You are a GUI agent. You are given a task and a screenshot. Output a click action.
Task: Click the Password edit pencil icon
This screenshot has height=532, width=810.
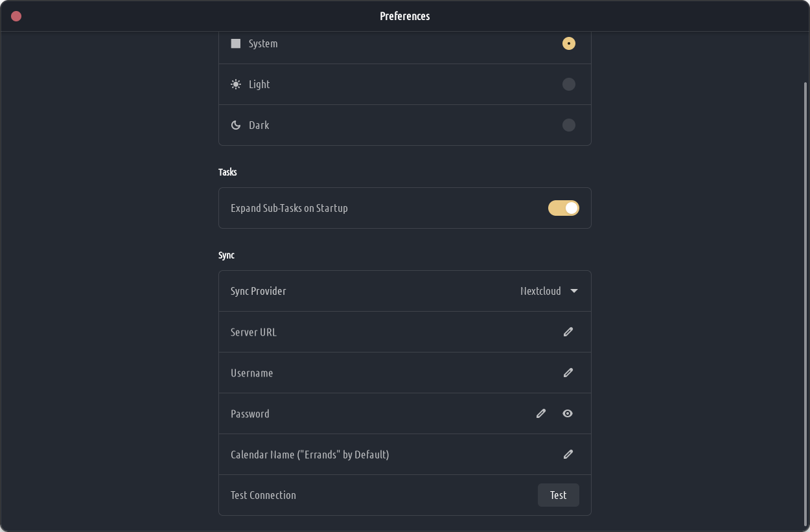click(x=541, y=413)
